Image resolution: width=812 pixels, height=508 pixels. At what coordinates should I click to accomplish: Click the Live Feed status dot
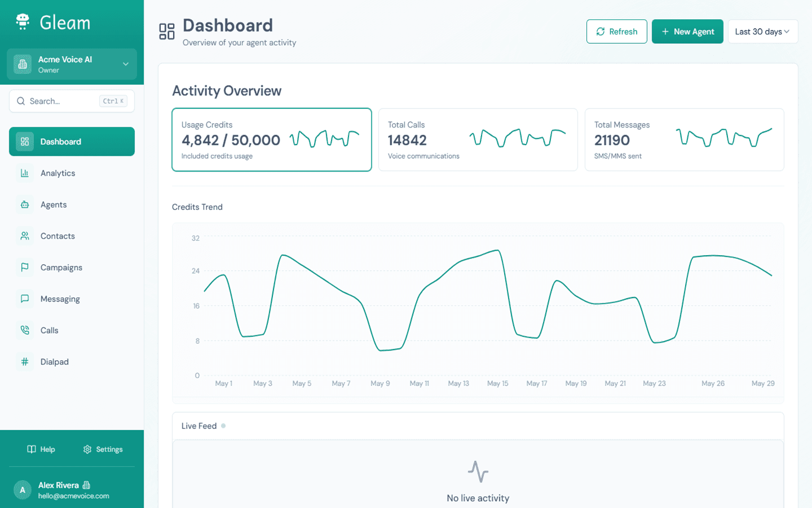click(223, 426)
